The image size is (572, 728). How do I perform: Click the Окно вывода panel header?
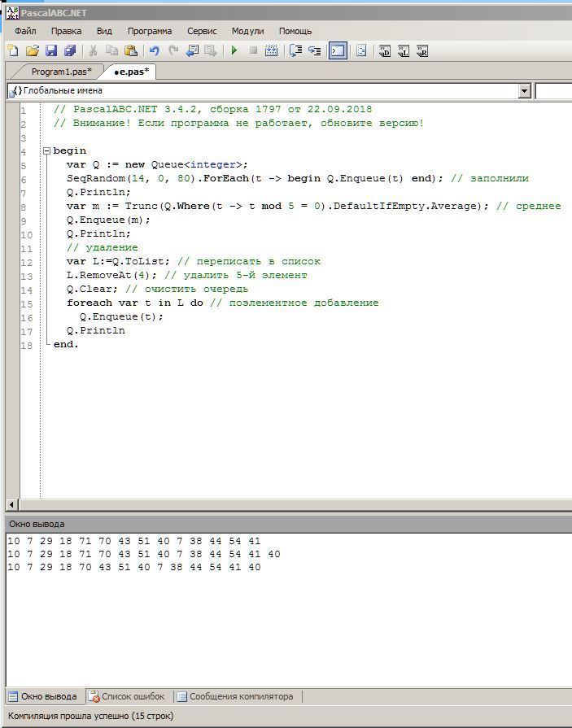(288, 524)
